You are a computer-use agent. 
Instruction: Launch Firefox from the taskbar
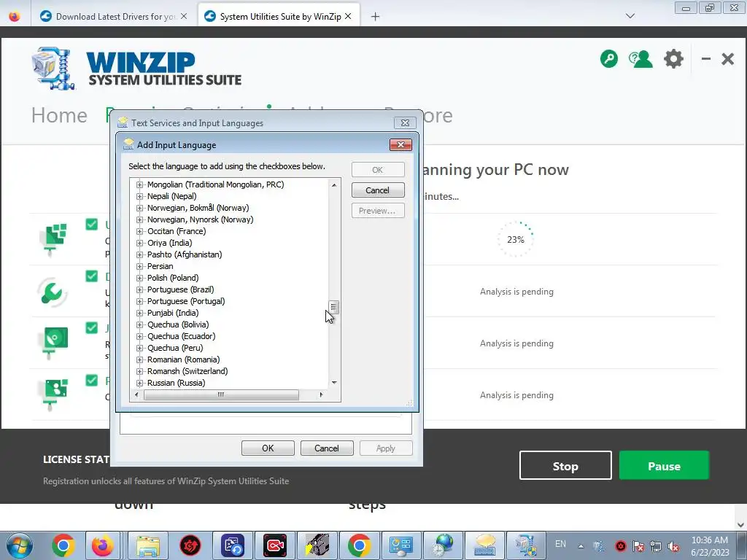coord(102,545)
